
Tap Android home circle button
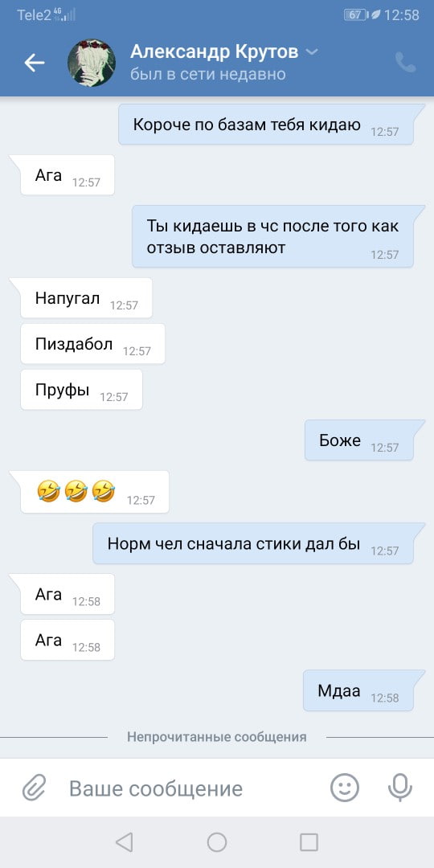pos(217,842)
